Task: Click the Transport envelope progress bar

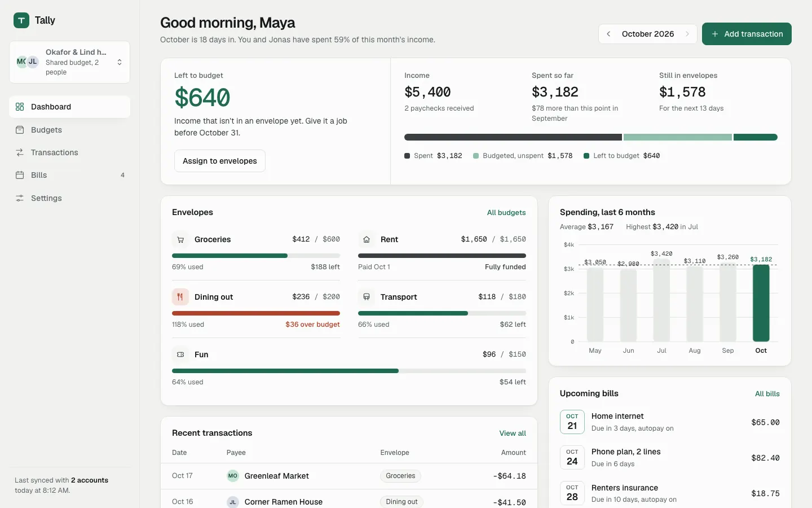Action: tap(442, 313)
